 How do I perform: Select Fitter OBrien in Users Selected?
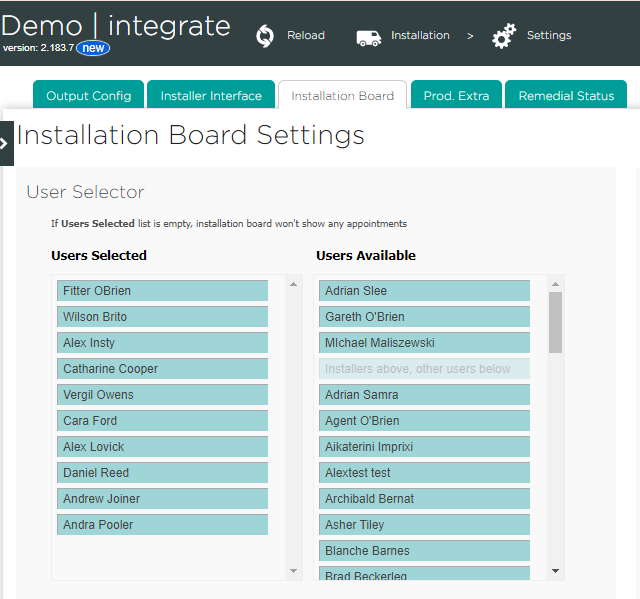click(162, 291)
